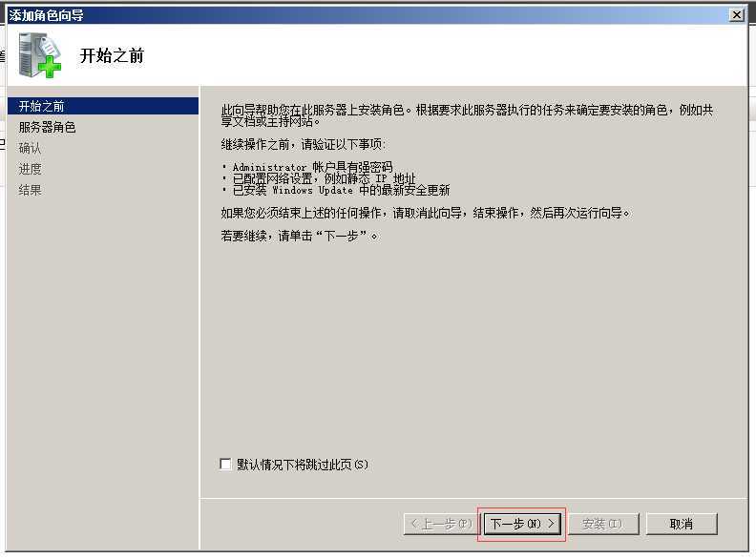
Task: Click the large 开始之前 heading beside icon
Action: tap(112, 55)
